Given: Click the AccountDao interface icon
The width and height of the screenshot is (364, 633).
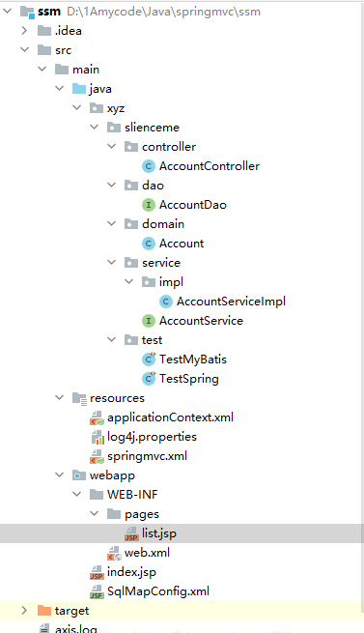Looking at the screenshot, I should tap(149, 205).
